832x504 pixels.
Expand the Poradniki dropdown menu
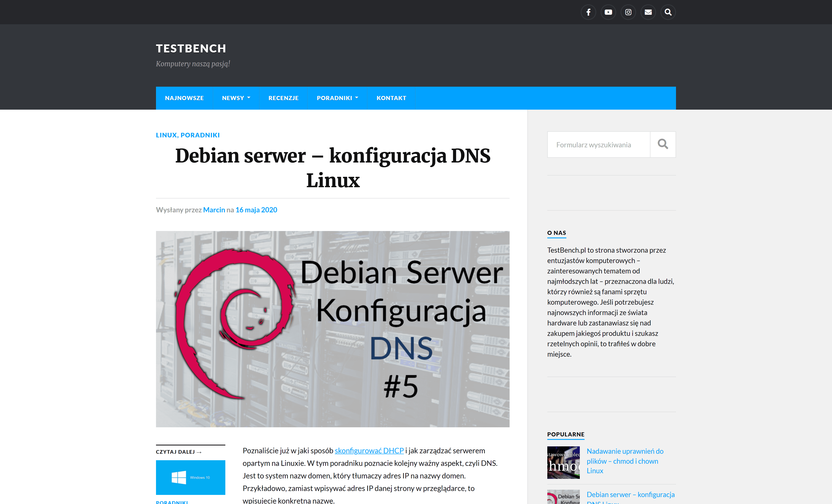click(x=337, y=98)
